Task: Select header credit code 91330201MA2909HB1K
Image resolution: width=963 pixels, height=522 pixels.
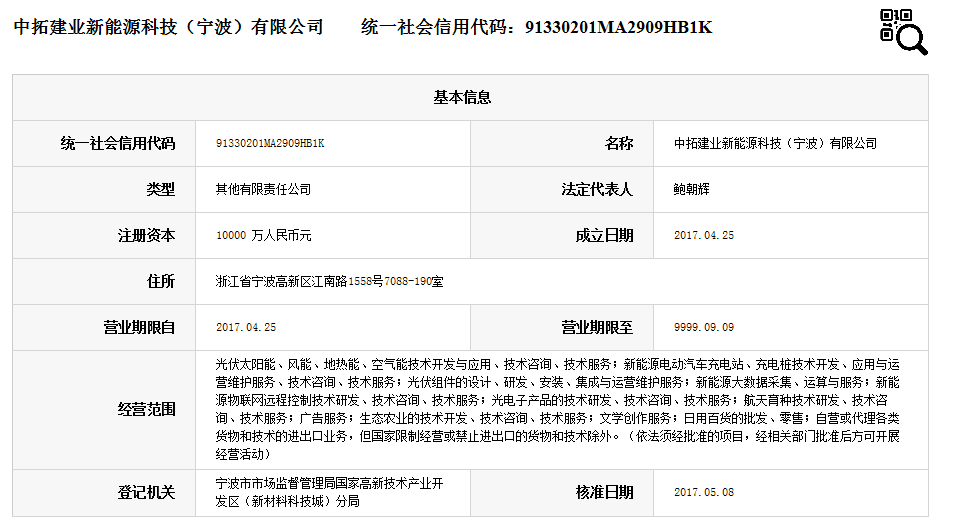Action: point(618,28)
